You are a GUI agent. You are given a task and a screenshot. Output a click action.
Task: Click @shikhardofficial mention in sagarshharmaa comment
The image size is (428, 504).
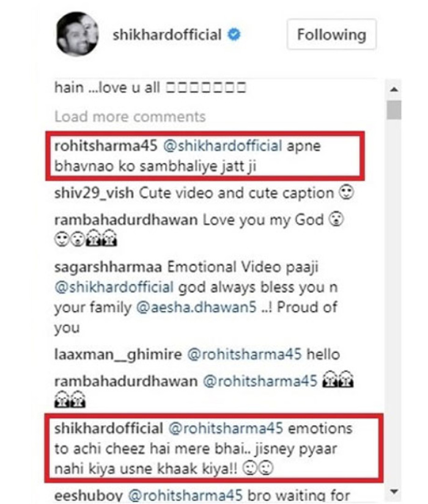[x=114, y=287]
